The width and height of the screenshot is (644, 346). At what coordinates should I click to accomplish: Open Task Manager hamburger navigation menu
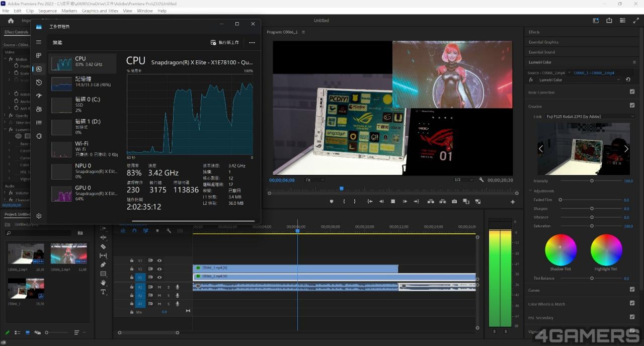39,42
